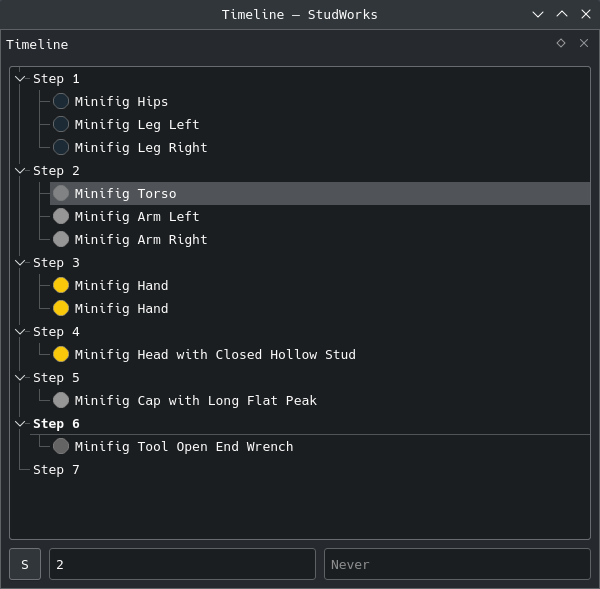Collapse the Step 6 tree node

click(20, 424)
